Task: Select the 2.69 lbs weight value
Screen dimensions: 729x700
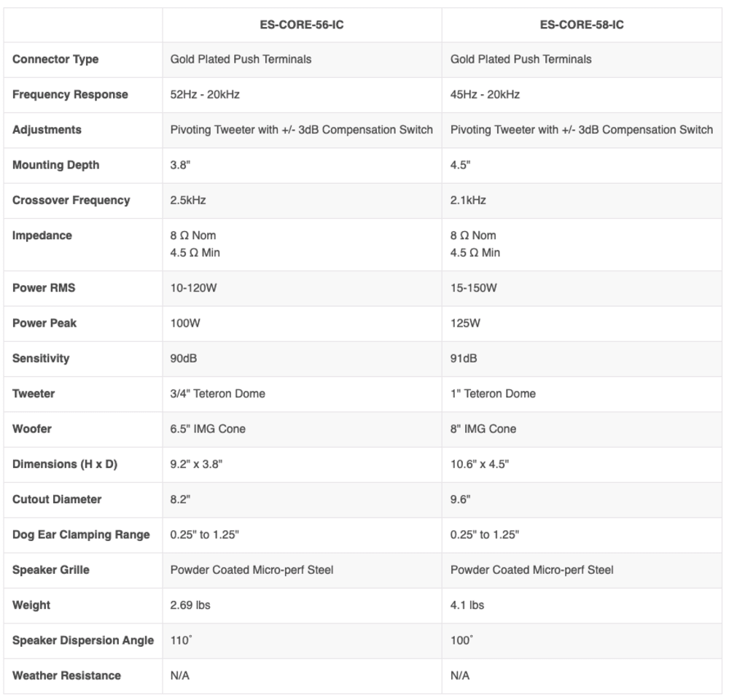Action: (190, 605)
